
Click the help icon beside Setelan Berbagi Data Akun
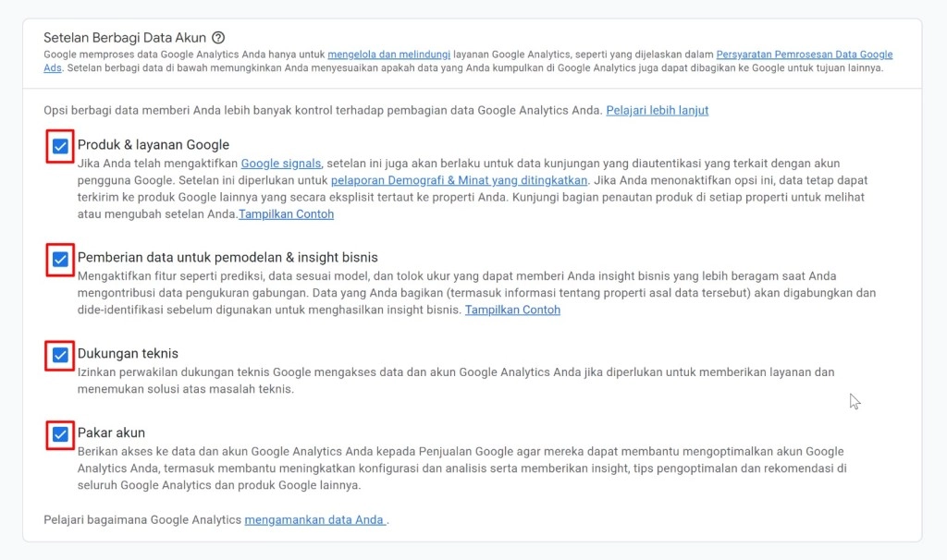(218, 38)
